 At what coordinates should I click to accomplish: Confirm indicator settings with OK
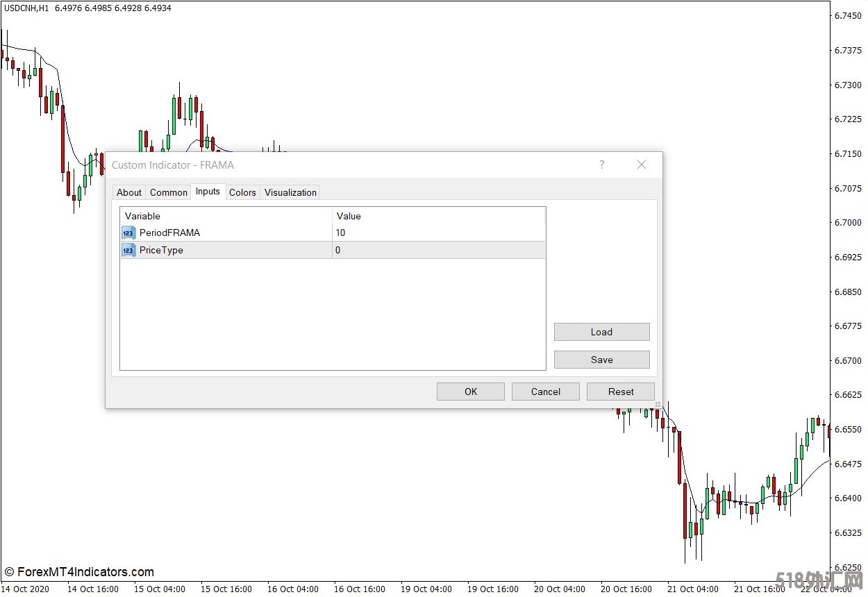(x=471, y=392)
